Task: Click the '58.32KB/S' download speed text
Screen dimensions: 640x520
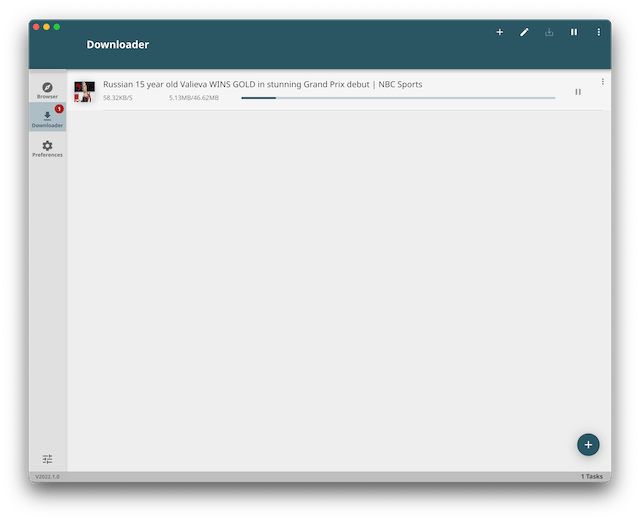Action: click(x=118, y=98)
